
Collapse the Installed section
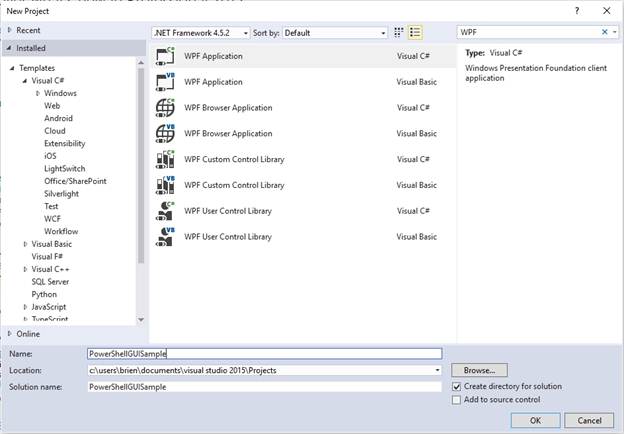click(10, 48)
